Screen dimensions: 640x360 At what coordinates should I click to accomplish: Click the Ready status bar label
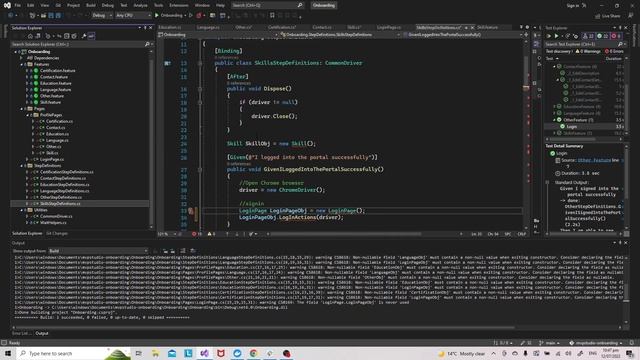click(x=14, y=343)
